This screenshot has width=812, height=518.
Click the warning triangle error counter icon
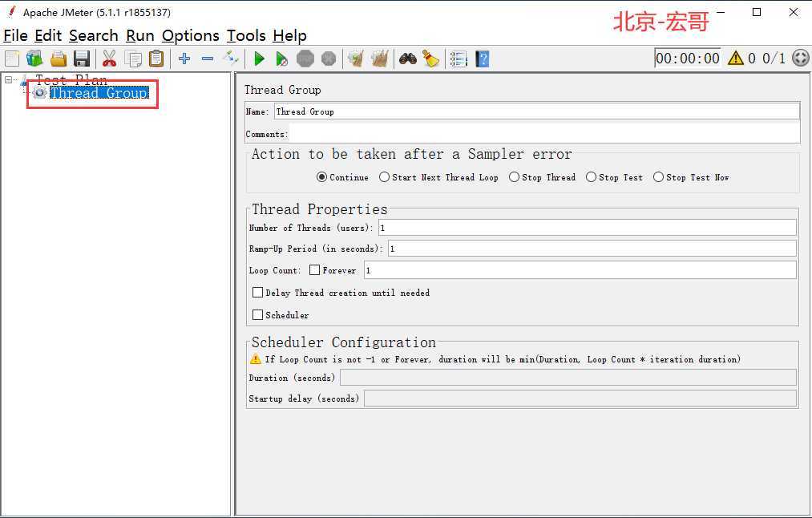[x=735, y=58]
